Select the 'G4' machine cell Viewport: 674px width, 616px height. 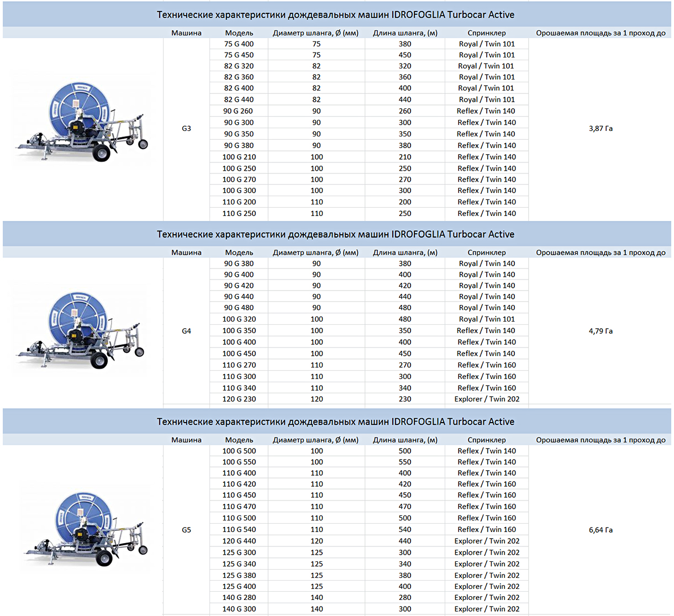(186, 331)
